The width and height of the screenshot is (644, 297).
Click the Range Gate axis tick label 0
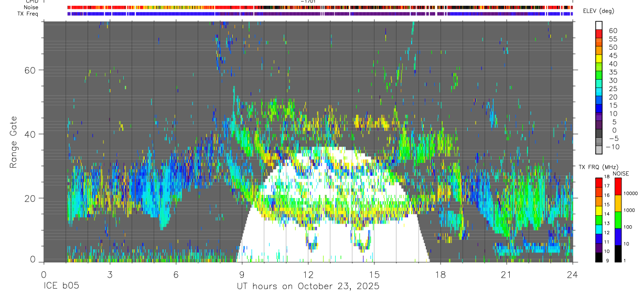click(33, 259)
